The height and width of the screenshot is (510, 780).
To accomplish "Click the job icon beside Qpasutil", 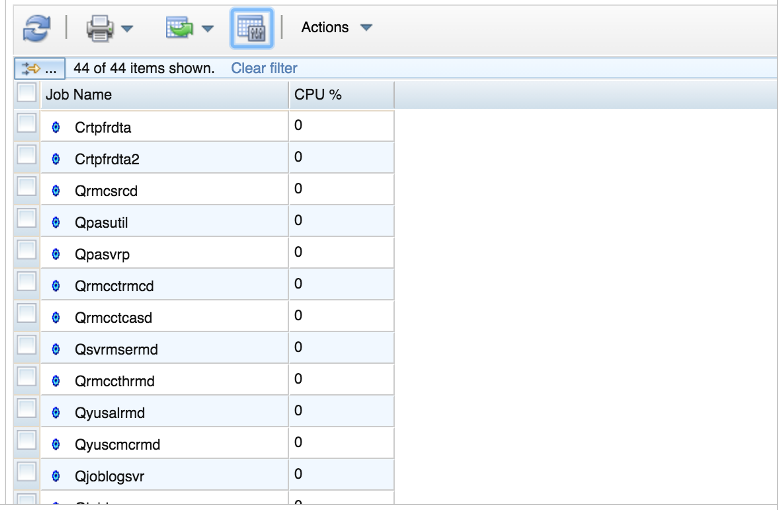I will pos(56,222).
